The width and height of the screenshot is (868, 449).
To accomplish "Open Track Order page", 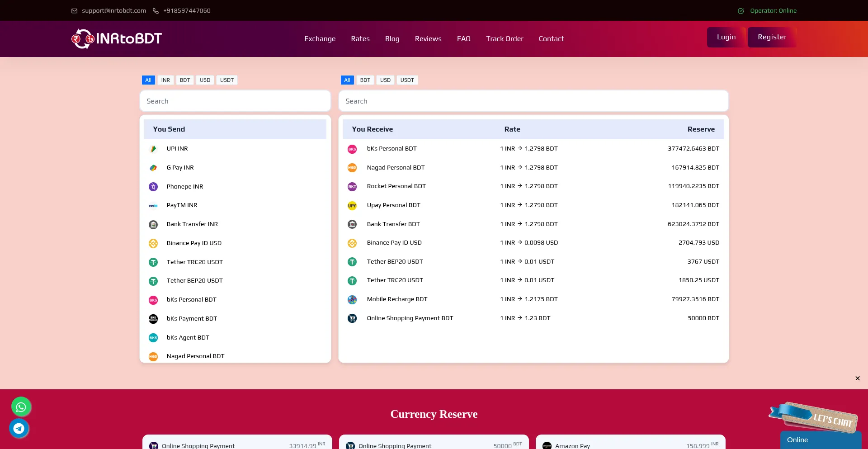I will [505, 39].
